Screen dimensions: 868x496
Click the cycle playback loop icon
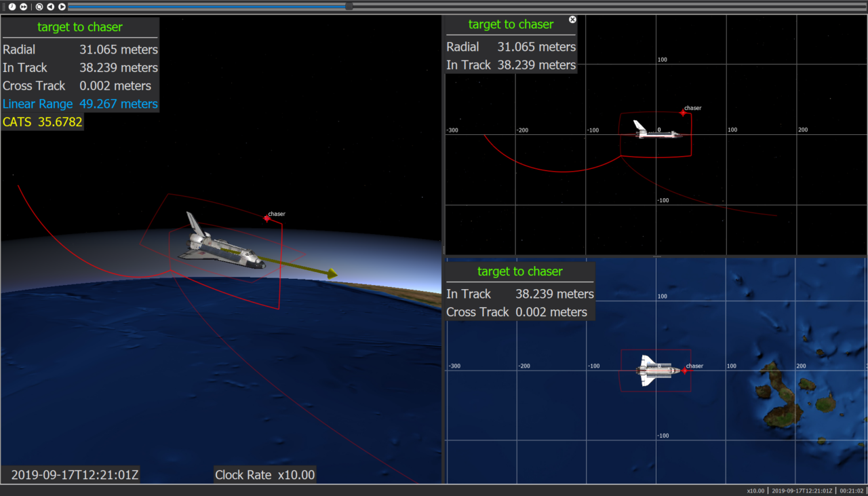click(39, 7)
